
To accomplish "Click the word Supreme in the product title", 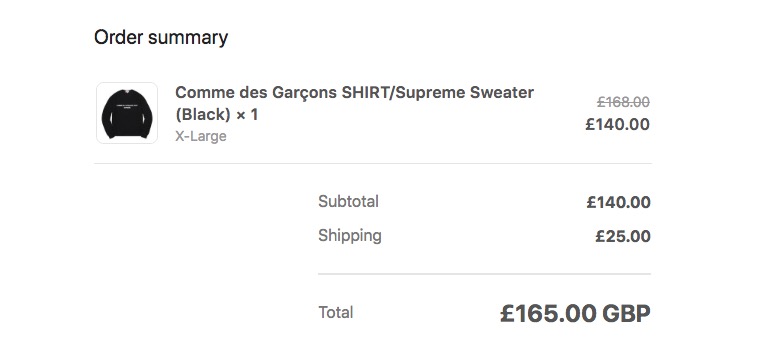I will pos(430,92).
